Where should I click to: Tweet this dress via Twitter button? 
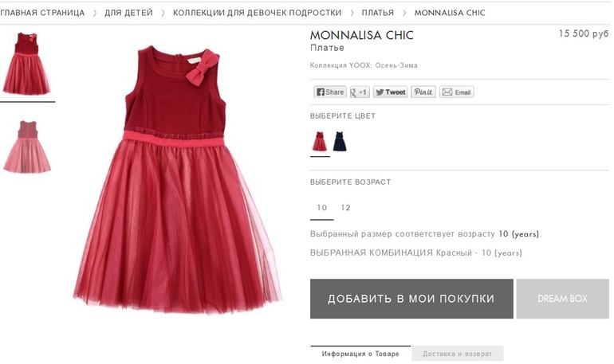click(390, 92)
